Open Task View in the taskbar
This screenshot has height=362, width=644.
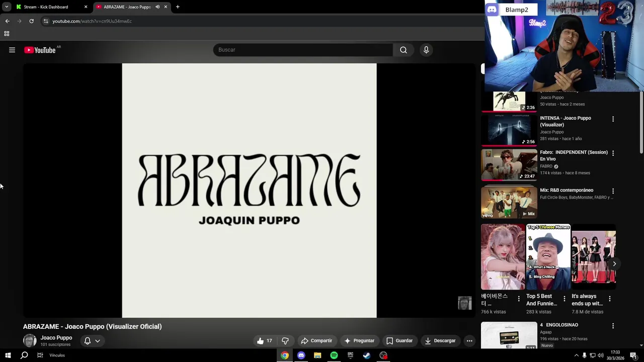click(x=40, y=355)
